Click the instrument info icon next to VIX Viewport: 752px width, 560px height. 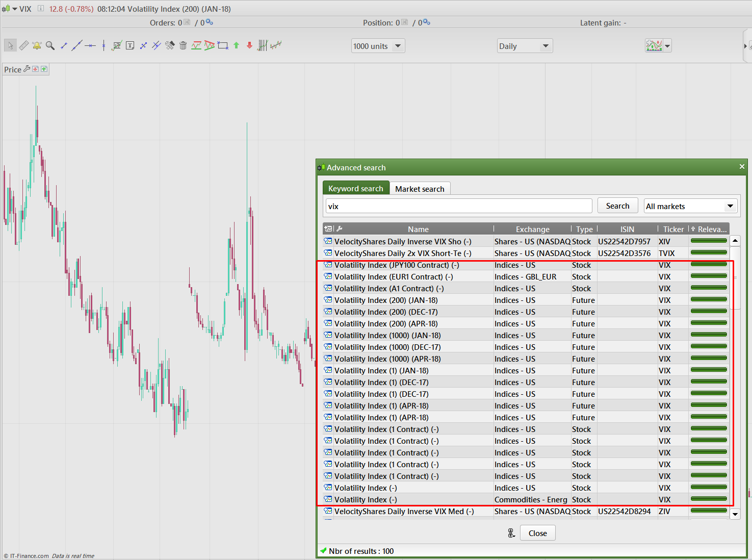click(41, 9)
